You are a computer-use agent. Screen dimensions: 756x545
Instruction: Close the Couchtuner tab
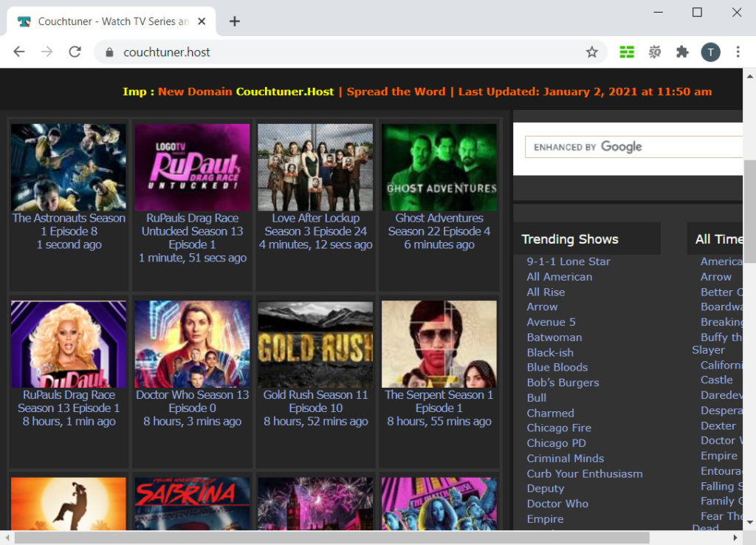click(x=202, y=21)
